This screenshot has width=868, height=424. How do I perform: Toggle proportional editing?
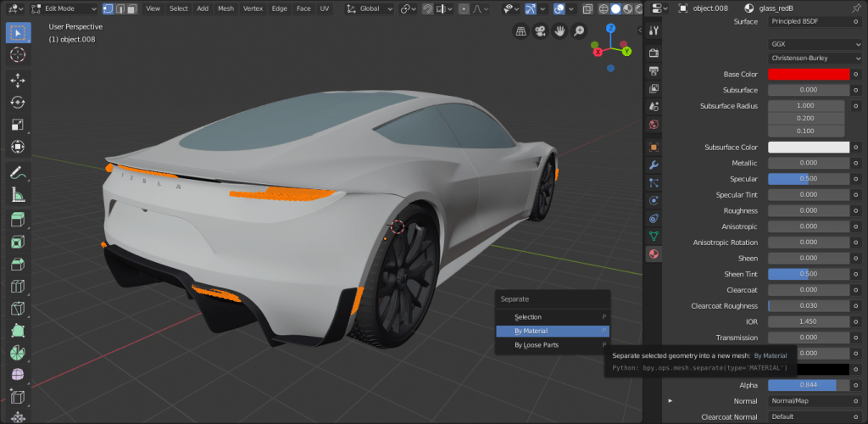coord(462,8)
